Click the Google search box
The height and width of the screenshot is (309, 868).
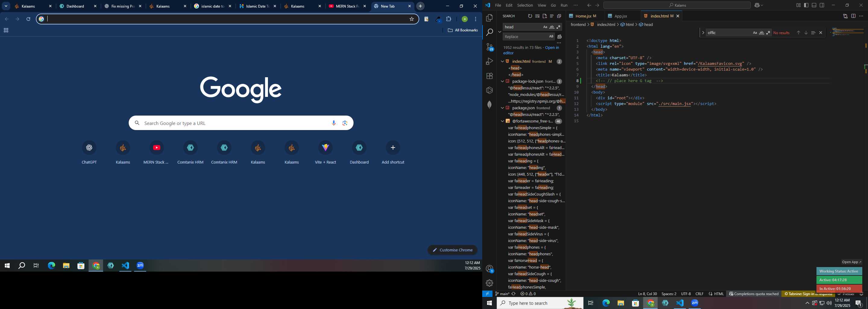pos(241,123)
